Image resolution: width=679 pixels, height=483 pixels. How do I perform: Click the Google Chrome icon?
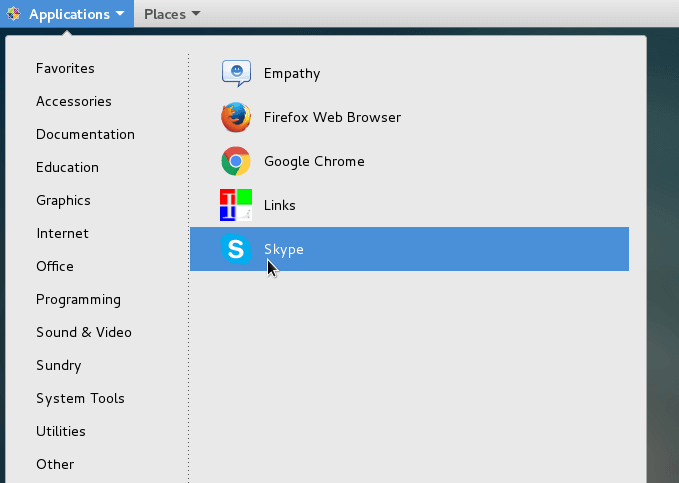236,161
